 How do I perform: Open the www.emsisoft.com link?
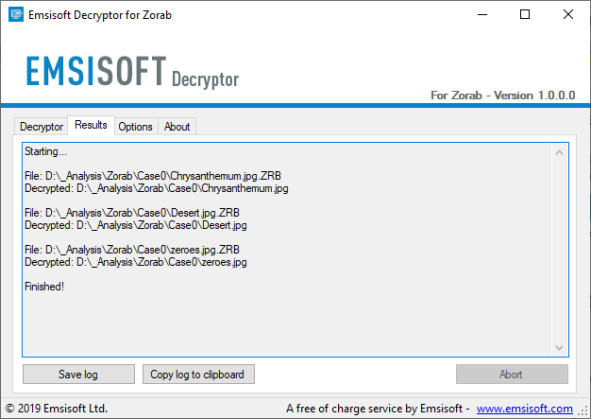[524, 408]
